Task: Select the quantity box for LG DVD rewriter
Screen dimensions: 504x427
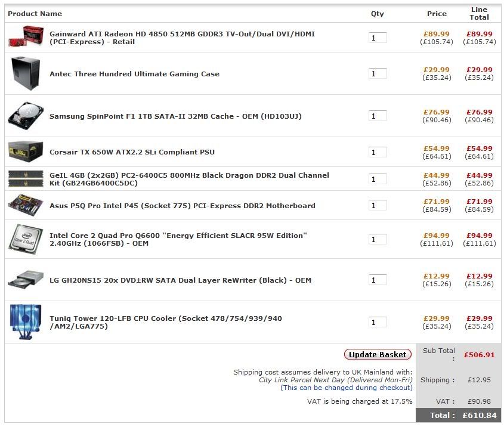Action: click(x=378, y=280)
